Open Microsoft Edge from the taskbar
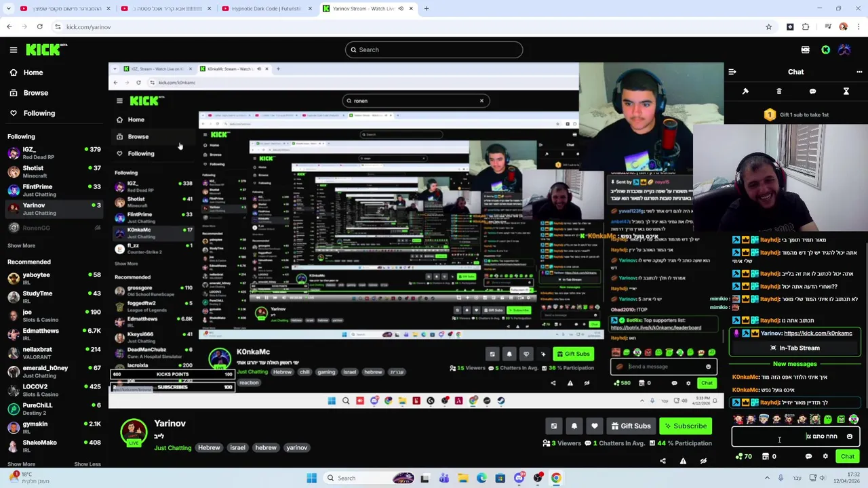The height and width of the screenshot is (488, 868). pos(481,478)
